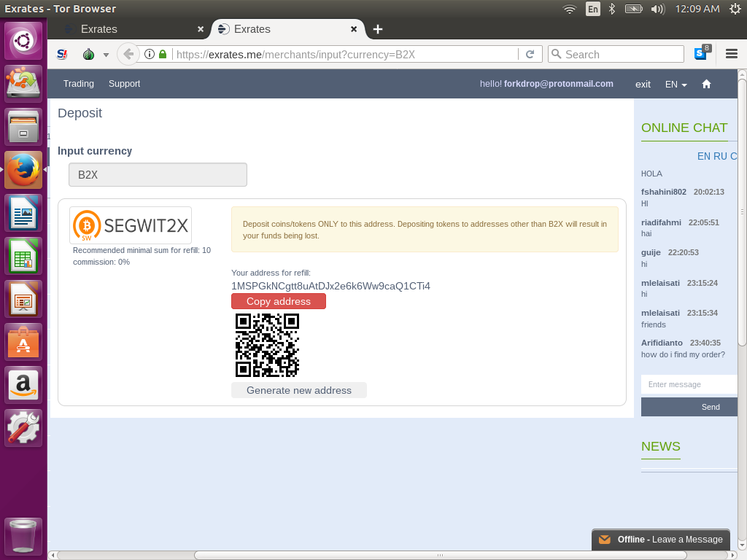Expand the Tor onion dropdown arrow
This screenshot has width=747, height=560.
(x=106, y=55)
